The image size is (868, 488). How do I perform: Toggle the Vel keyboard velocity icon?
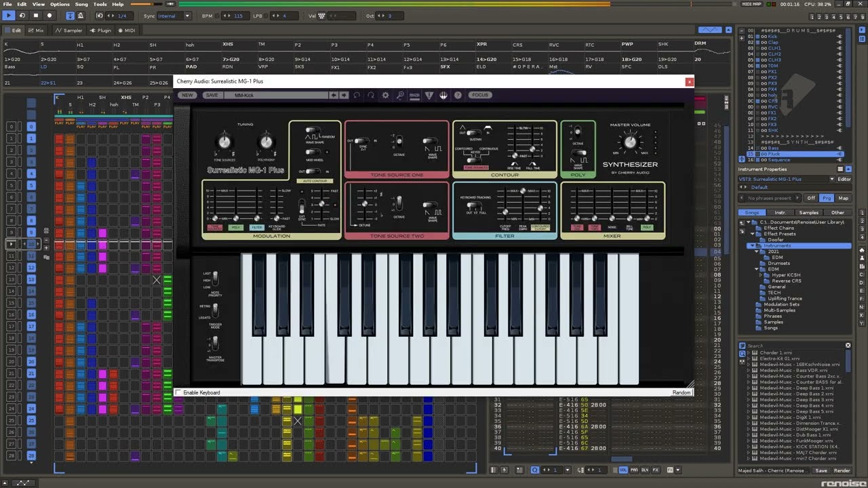(x=320, y=16)
